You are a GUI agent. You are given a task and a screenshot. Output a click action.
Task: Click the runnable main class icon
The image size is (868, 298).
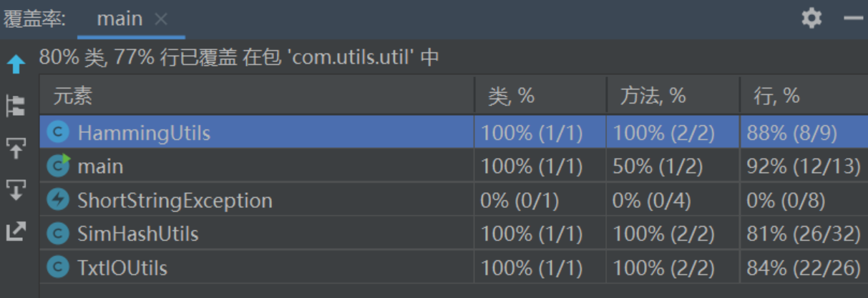coord(57,166)
